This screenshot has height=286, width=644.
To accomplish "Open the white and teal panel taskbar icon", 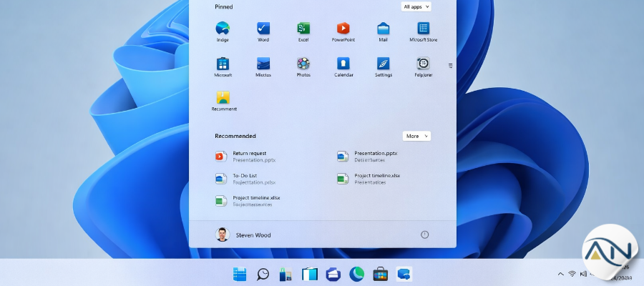I will point(309,274).
